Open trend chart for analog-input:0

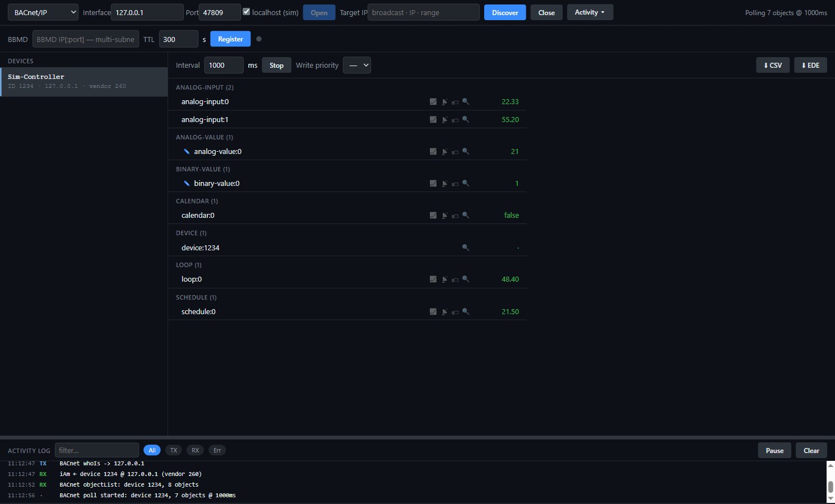click(x=433, y=102)
